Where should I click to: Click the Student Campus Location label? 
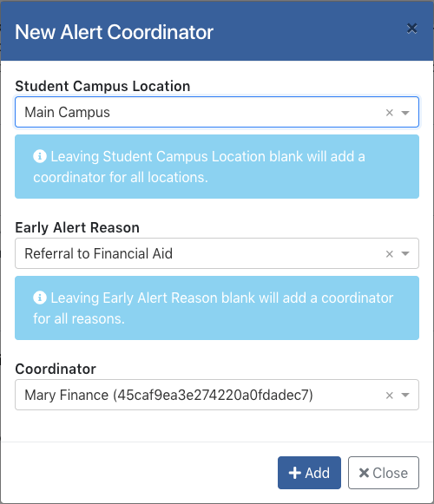[102, 86]
